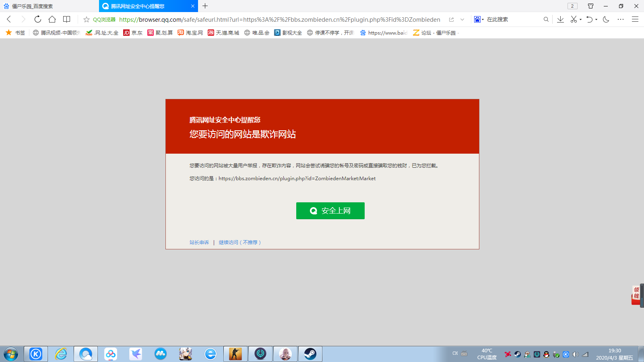The width and height of the screenshot is (644, 362).
Task: Follow the 继续访问（不推荐） link
Action: 239,242
